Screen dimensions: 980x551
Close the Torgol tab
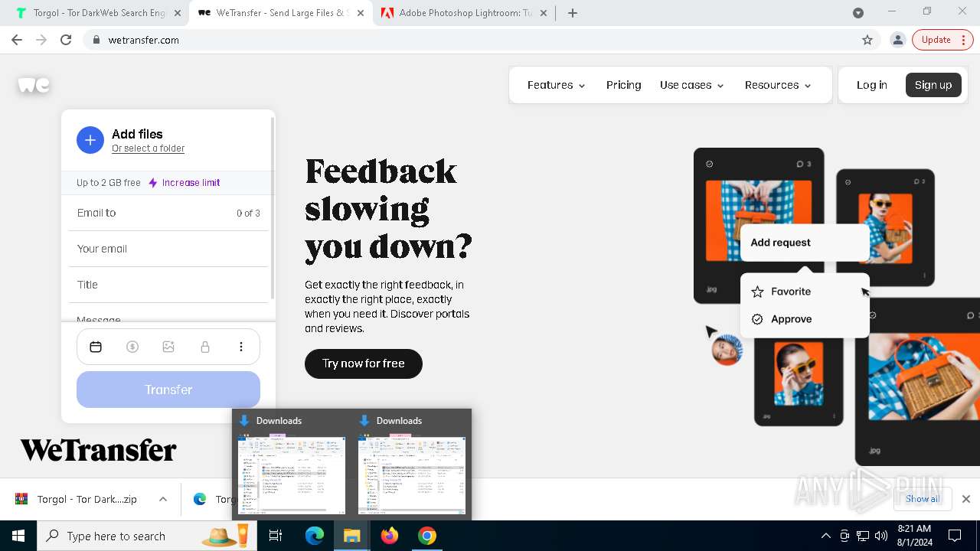click(178, 13)
